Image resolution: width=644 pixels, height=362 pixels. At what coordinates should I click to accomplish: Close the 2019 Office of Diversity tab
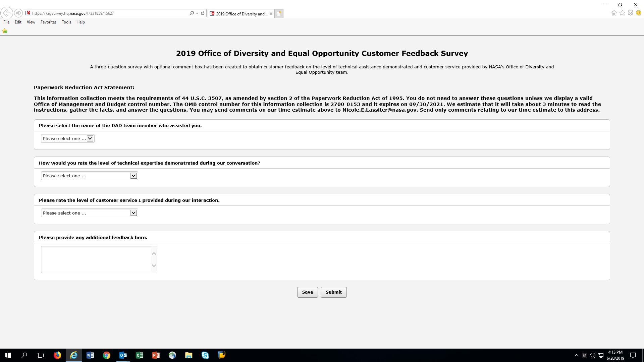[x=271, y=14]
